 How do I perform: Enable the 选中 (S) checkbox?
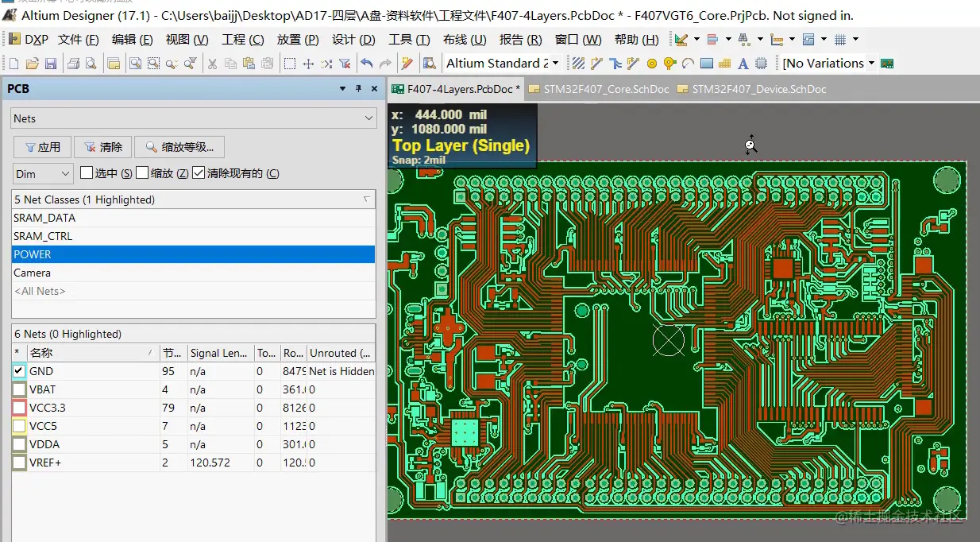tap(87, 173)
